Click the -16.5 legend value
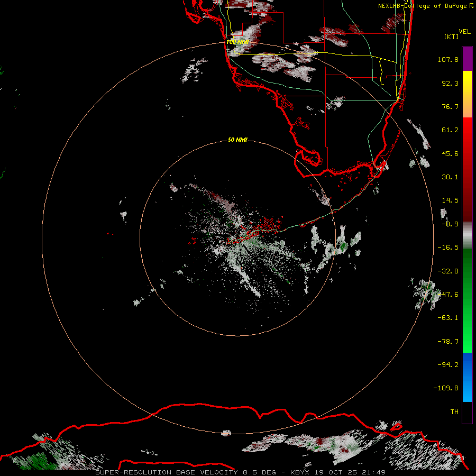Viewport: 476px width, 476px height. coord(448,248)
